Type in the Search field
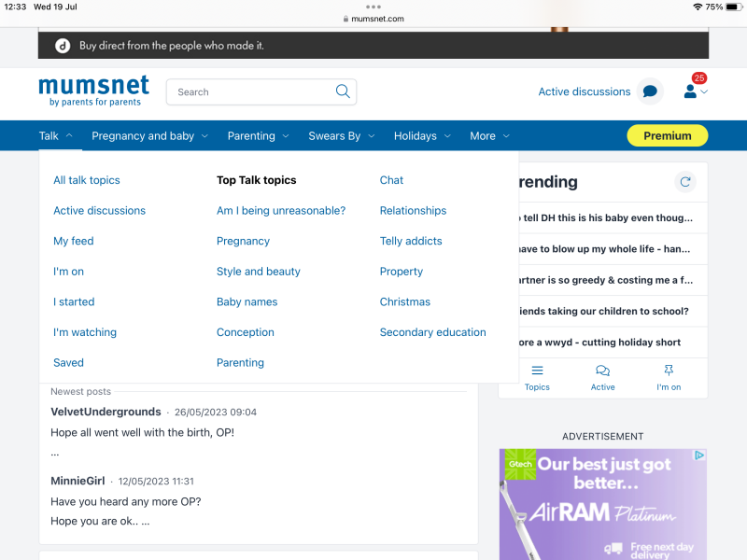This screenshot has height=560, width=747. pyautogui.click(x=252, y=92)
